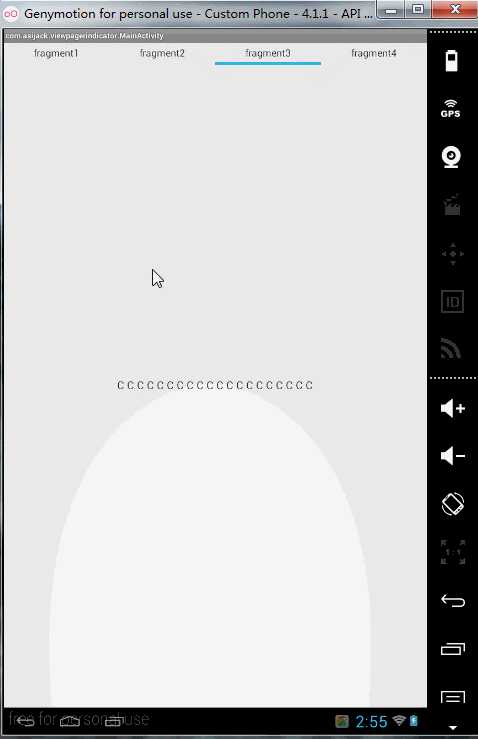The image size is (478, 739).
Task: Click the sidebar menu button
Action: [x=453, y=697]
